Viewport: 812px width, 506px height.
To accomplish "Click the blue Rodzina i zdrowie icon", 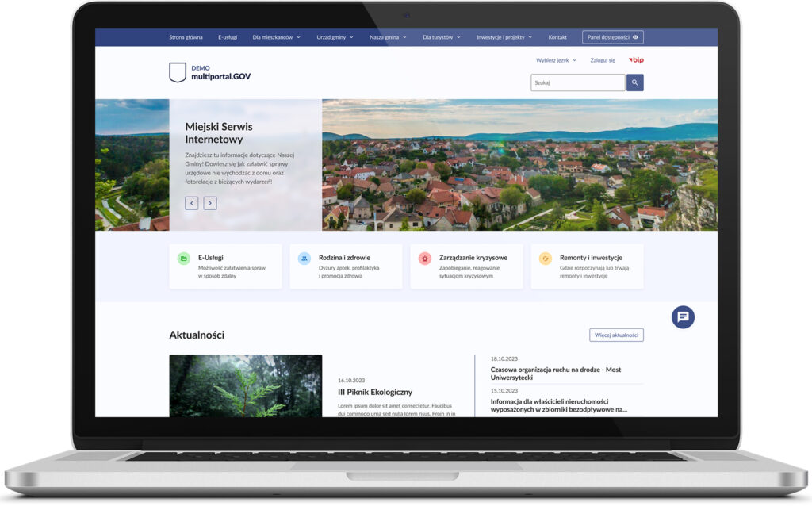I will 304,259.
